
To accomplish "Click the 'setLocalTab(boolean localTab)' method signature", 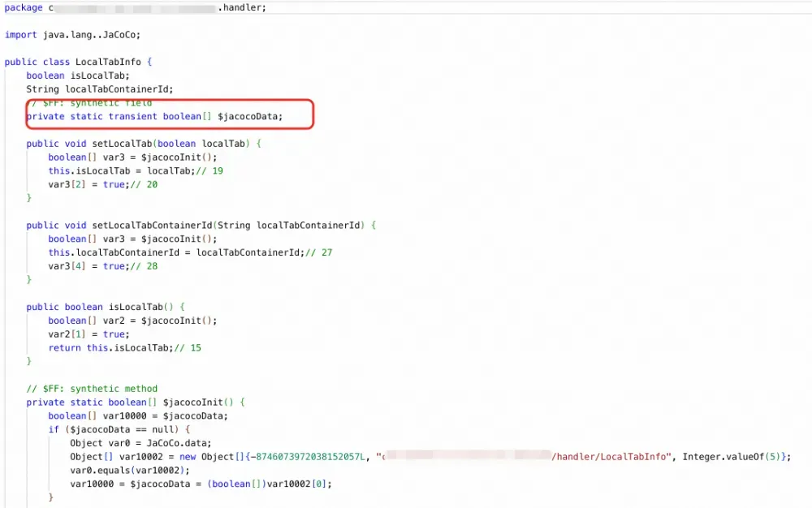I will point(171,144).
